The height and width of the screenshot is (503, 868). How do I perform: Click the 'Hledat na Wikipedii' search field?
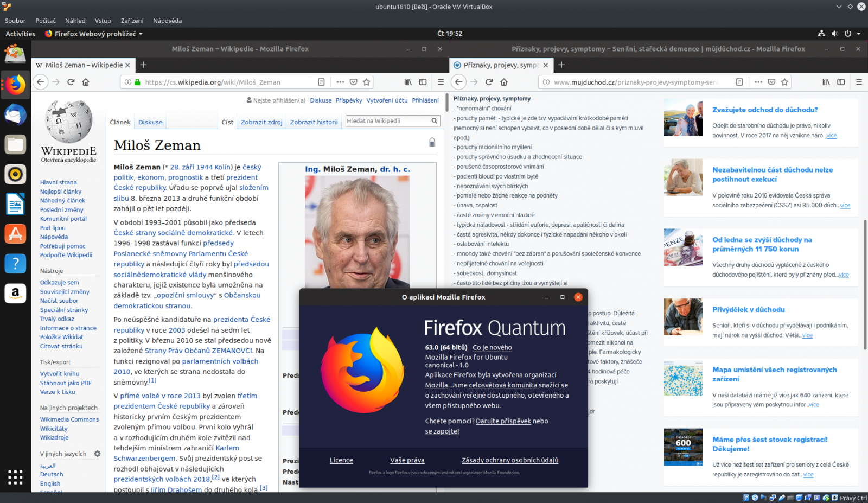click(x=388, y=120)
